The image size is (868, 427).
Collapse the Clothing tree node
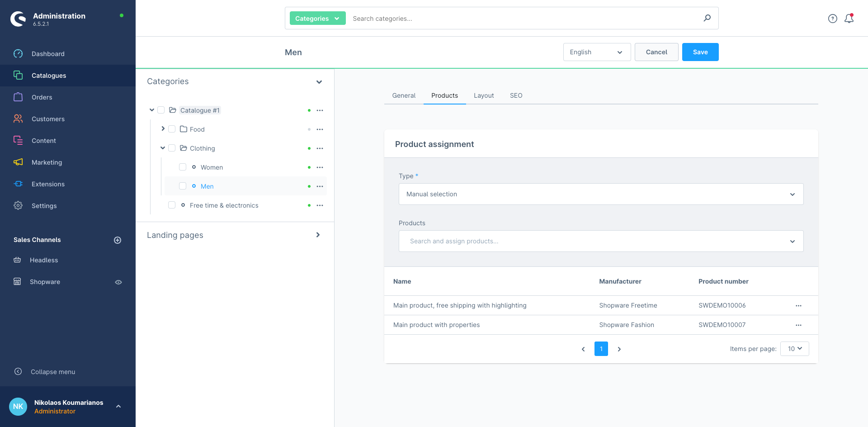(163, 148)
